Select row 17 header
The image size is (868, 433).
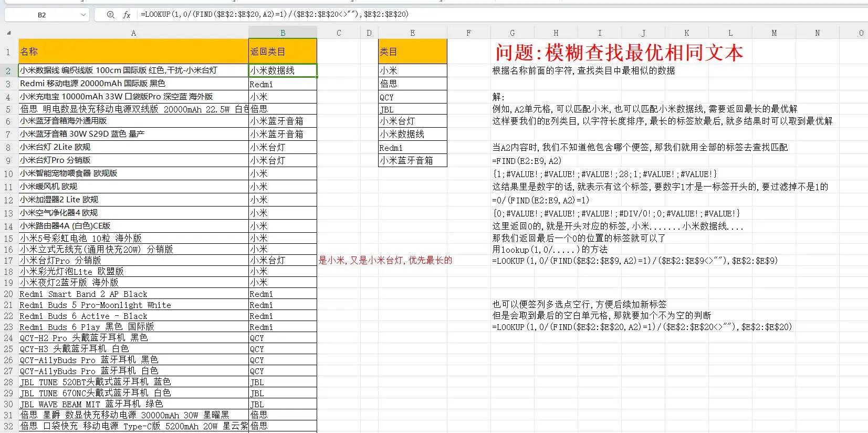8,261
